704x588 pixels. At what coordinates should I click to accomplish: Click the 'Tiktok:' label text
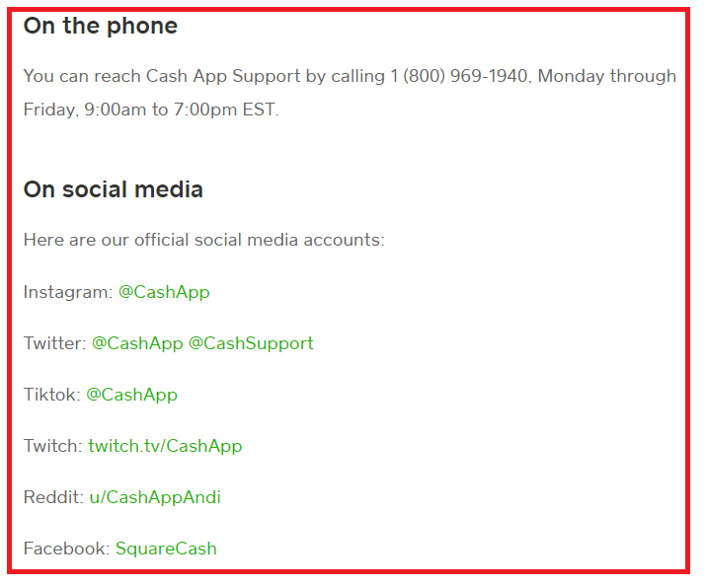[x=52, y=396]
